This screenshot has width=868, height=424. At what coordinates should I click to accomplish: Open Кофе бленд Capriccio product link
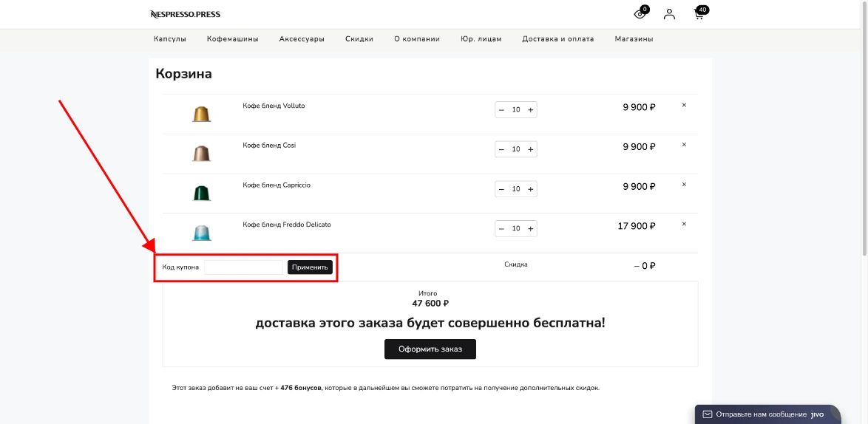[x=277, y=185]
